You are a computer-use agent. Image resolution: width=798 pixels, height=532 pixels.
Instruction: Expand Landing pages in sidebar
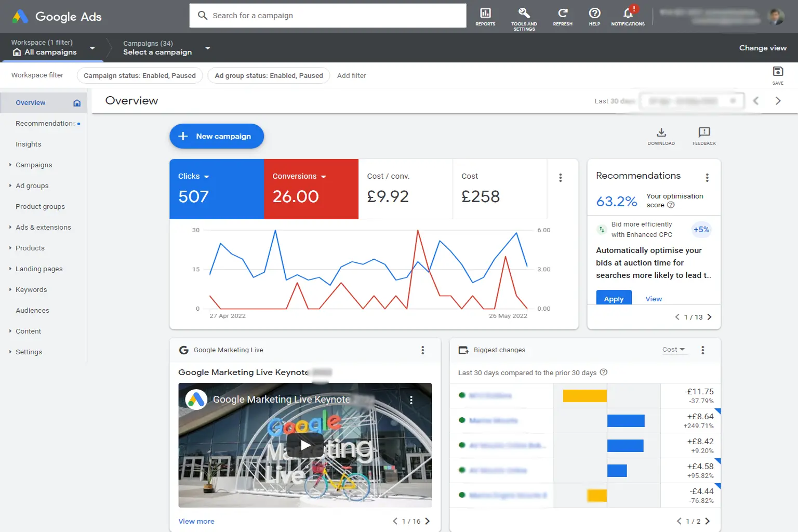[10, 269]
